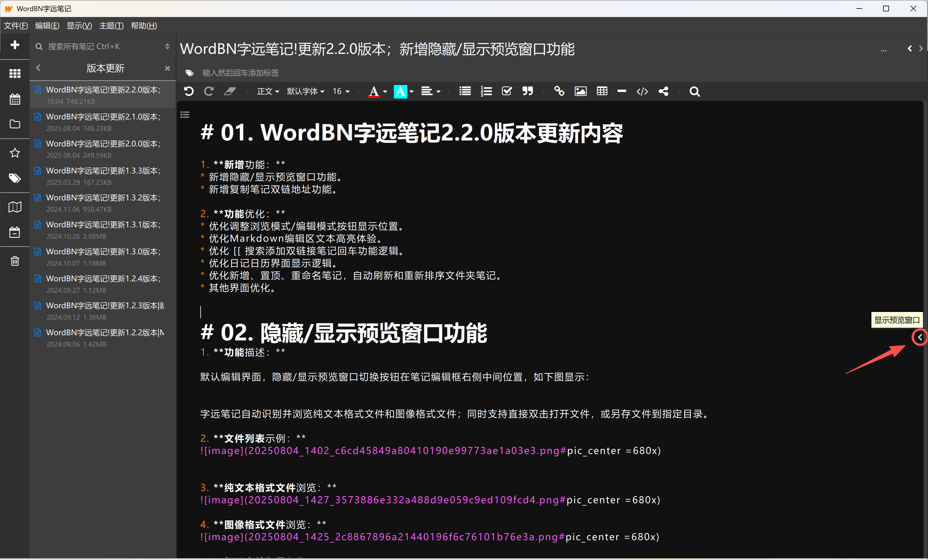Close the 版本更新 folder panel
928x560 pixels.
167,68
